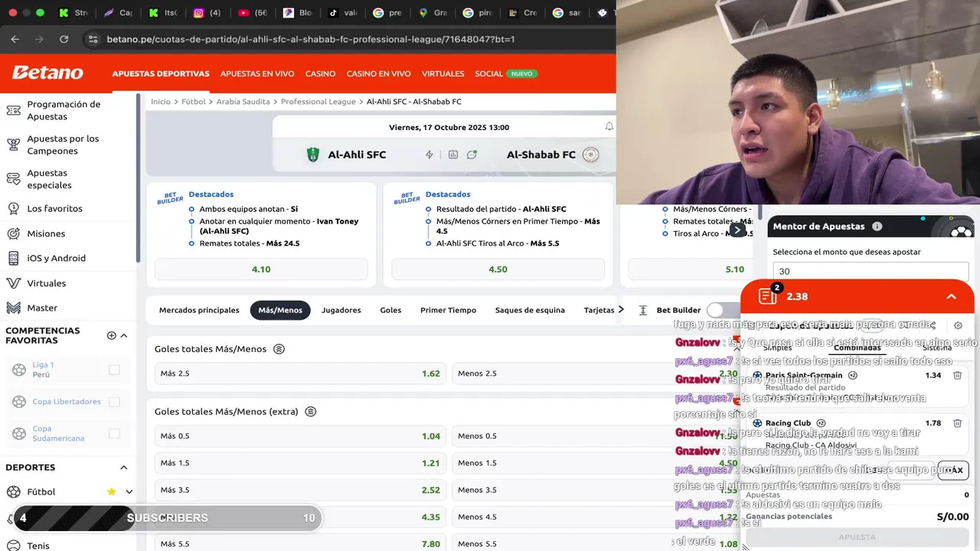The width and height of the screenshot is (980, 551).
Task: Click the bet amount field showing 30
Action: 871,271
